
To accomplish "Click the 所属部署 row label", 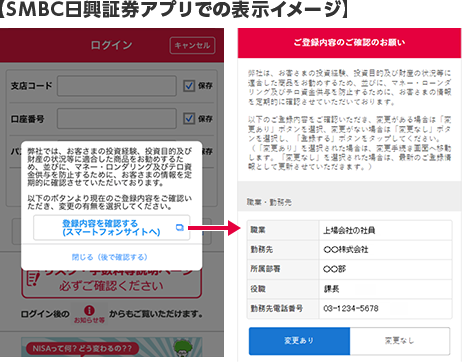I will click(265, 269).
